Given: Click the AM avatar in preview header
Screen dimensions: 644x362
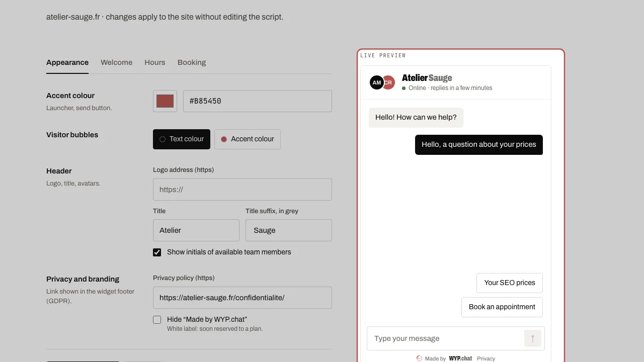Looking at the screenshot, I should point(377,82).
